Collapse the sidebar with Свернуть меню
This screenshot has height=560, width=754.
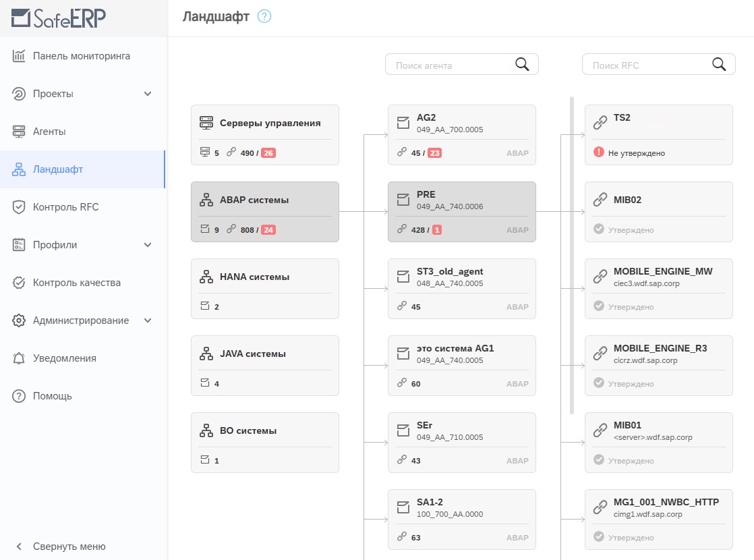coord(69,547)
